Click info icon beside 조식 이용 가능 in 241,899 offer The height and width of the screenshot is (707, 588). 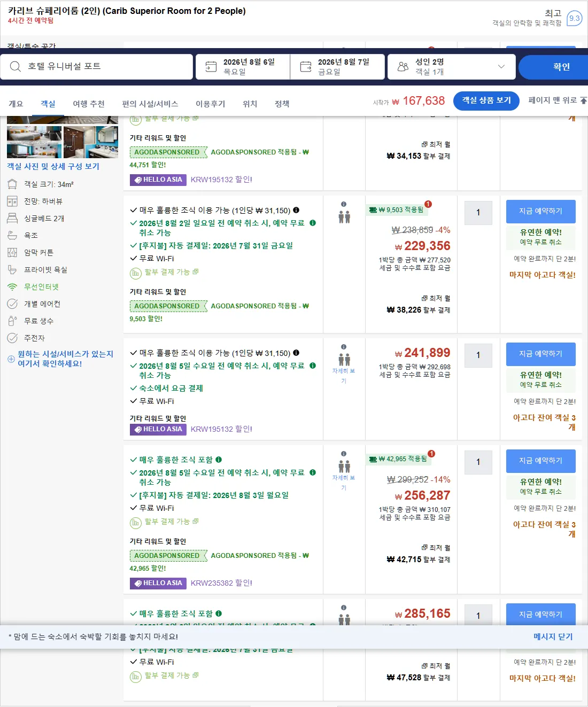tap(296, 353)
